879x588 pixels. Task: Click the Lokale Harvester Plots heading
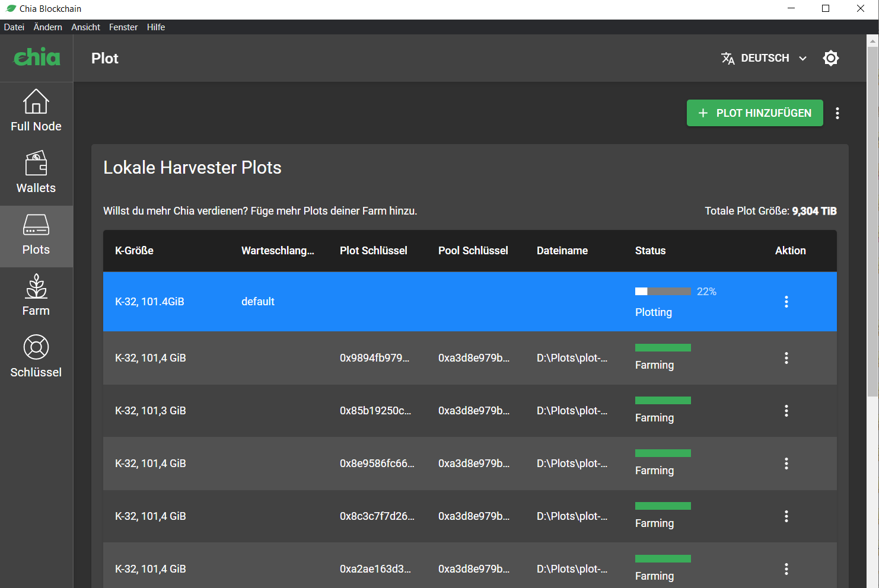tap(192, 168)
